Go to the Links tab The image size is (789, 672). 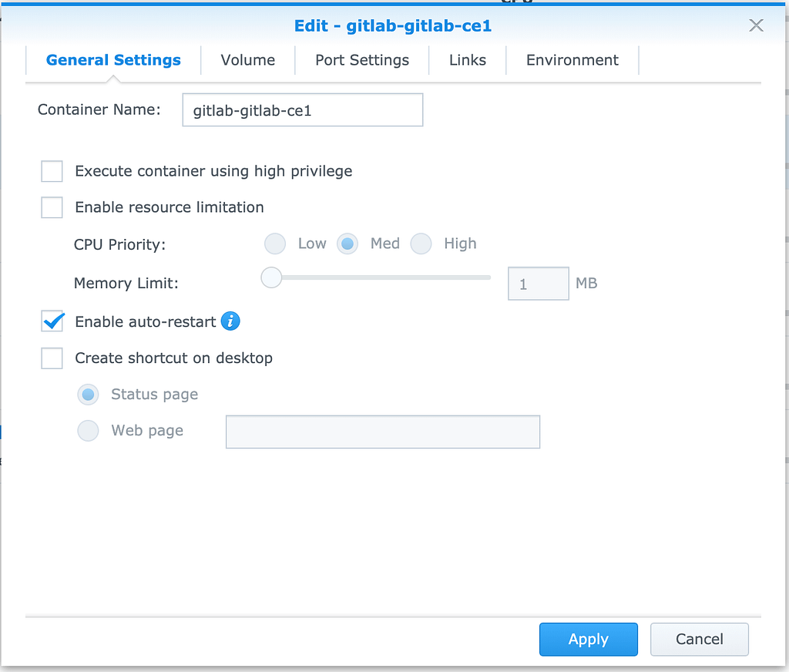(468, 60)
